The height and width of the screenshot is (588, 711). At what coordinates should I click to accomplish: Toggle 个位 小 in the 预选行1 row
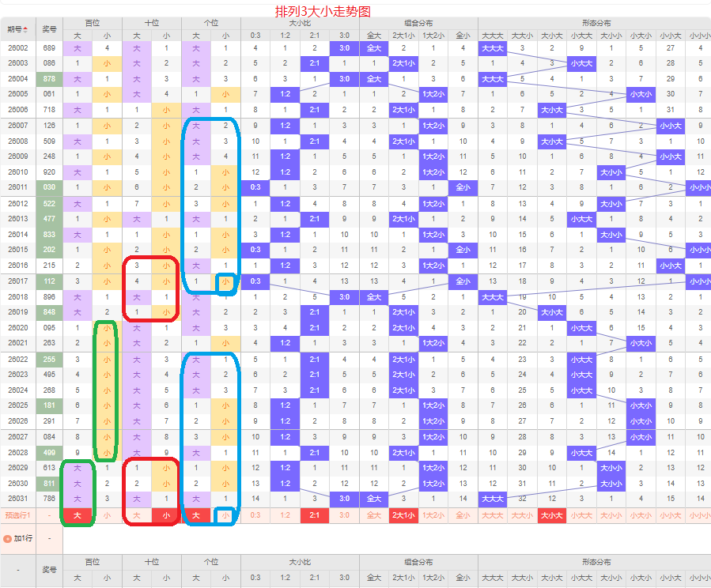click(x=225, y=515)
